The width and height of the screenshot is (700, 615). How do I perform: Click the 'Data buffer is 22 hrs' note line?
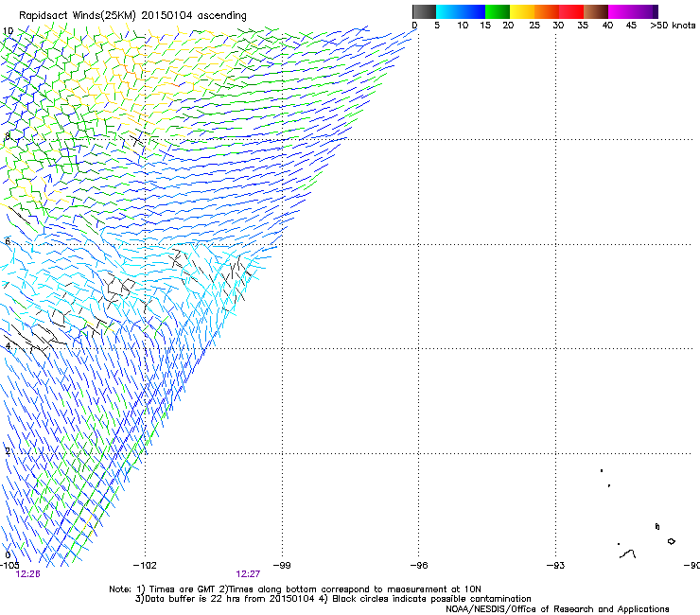[x=333, y=599]
